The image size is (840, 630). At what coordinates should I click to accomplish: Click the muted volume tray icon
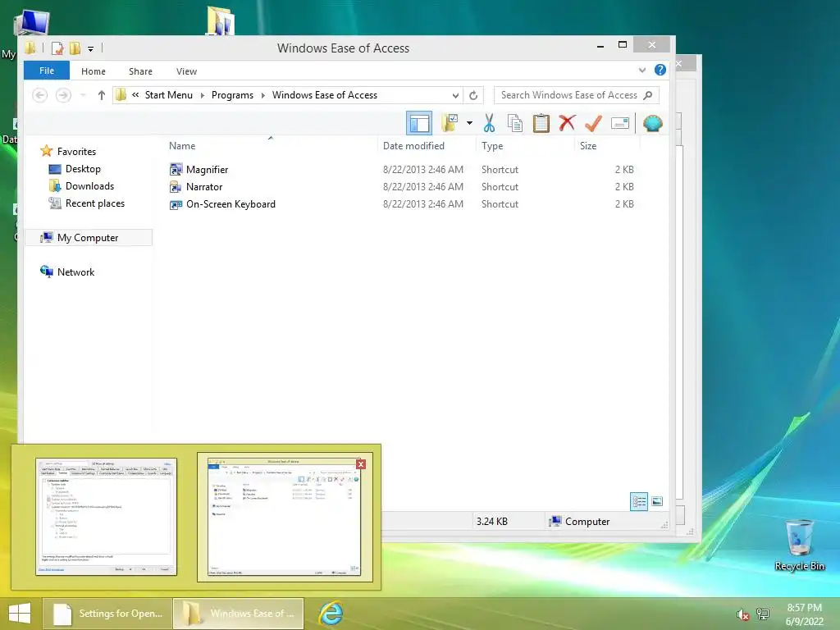[742, 614]
